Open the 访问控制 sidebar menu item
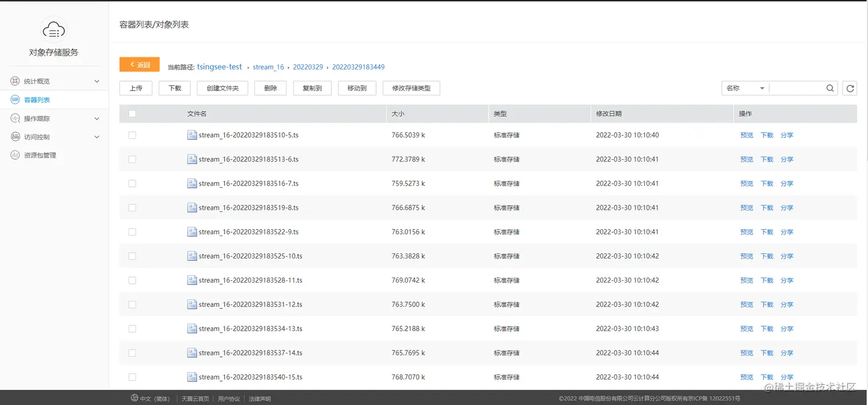Screen dimensions: 868x405 [x=54, y=137]
